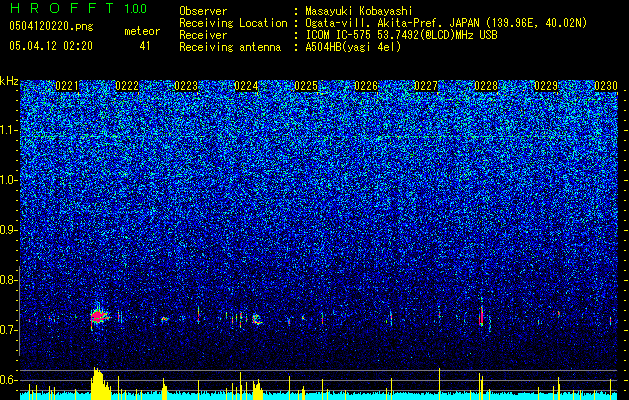This screenshot has width=629, height=400.
Task: Select the filename 0504120220.png
Action: 51,27
